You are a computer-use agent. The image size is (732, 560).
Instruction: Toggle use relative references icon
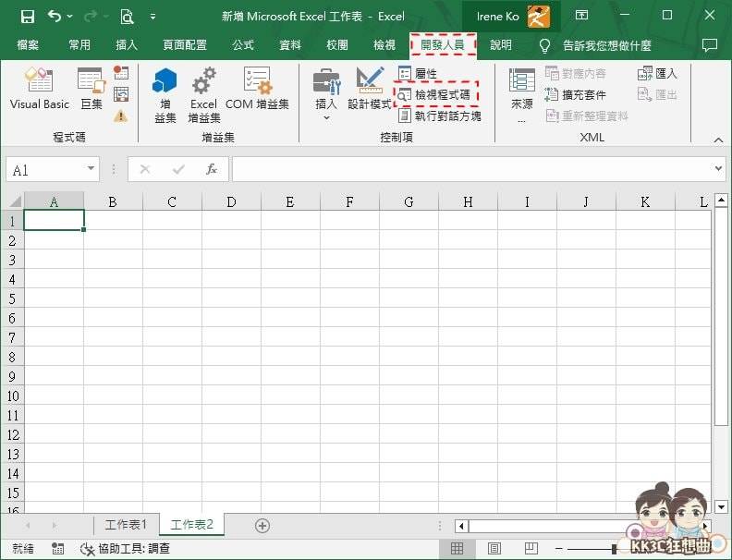pos(121,94)
